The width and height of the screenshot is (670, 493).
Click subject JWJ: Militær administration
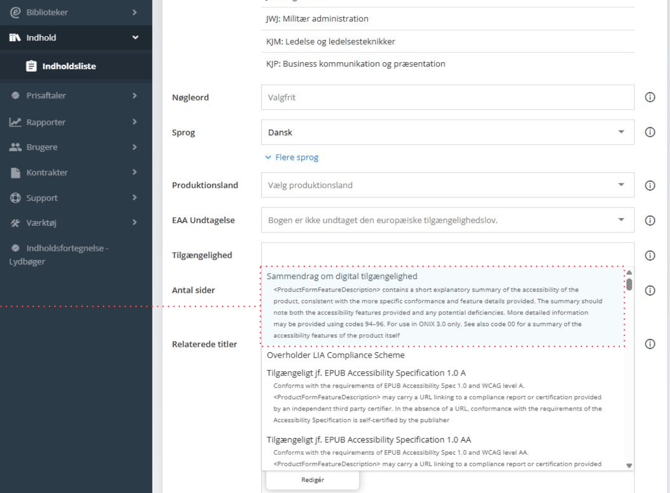click(x=447, y=19)
